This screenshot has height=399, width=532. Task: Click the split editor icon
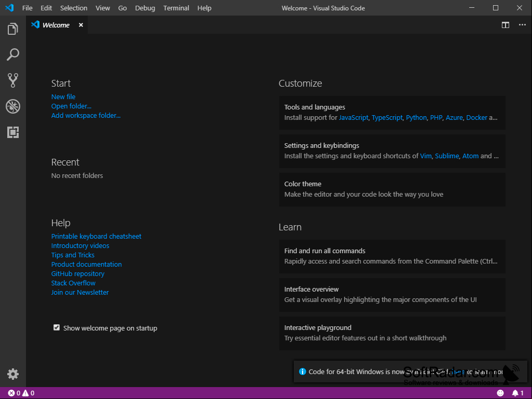(506, 25)
